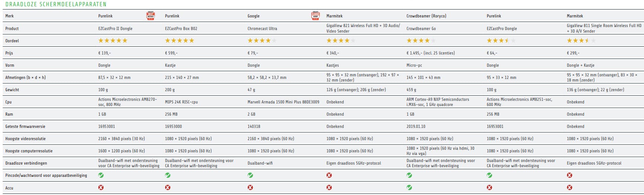Click the star rating of Chromecast Ultra
The image size is (644, 195).
coord(262,41)
